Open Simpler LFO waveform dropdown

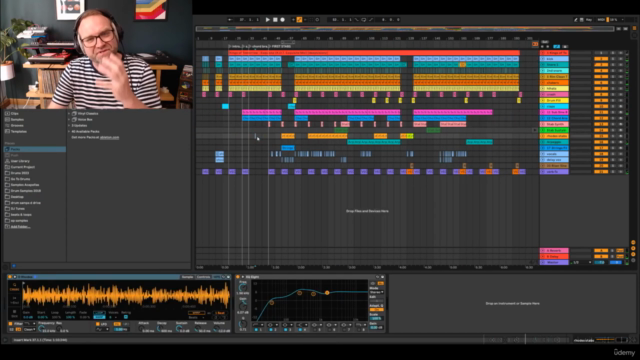(x=102, y=329)
